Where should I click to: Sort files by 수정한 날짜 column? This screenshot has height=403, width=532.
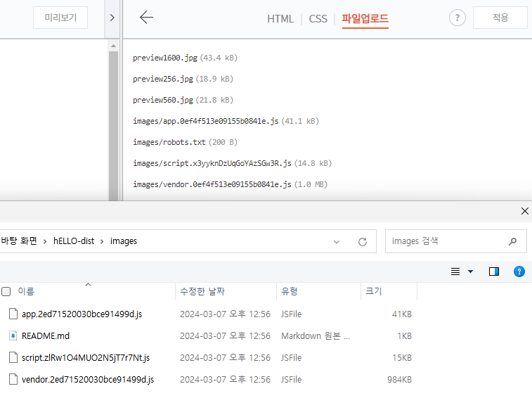[202, 291]
